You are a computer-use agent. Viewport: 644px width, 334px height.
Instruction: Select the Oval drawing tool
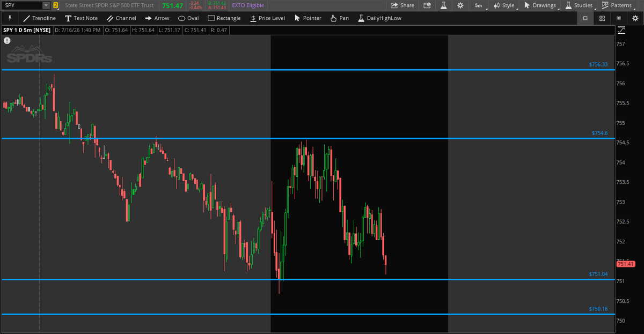[188, 18]
